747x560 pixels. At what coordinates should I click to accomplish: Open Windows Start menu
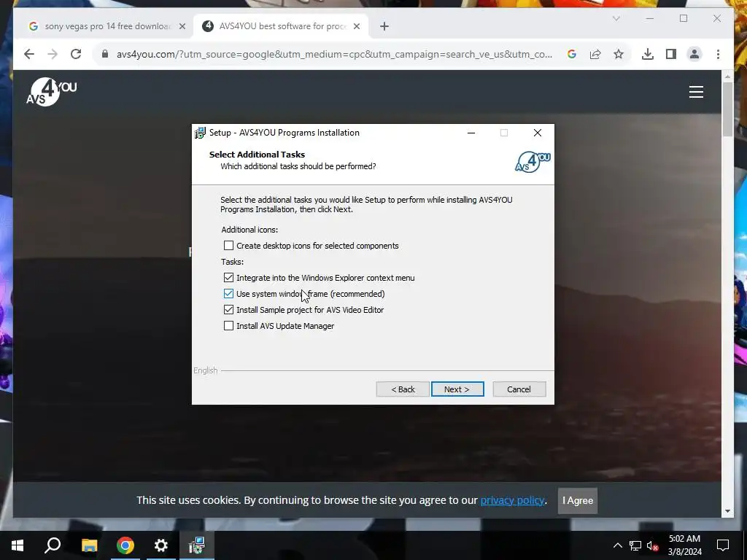[18, 545]
